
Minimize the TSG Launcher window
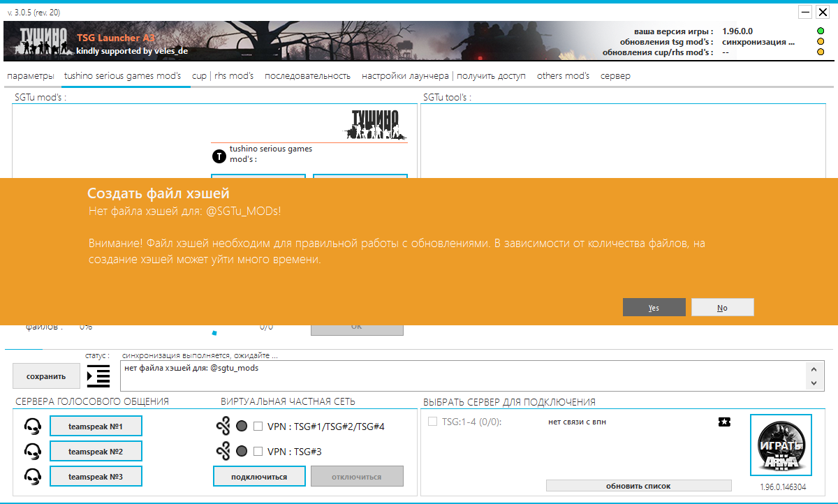pos(805,12)
